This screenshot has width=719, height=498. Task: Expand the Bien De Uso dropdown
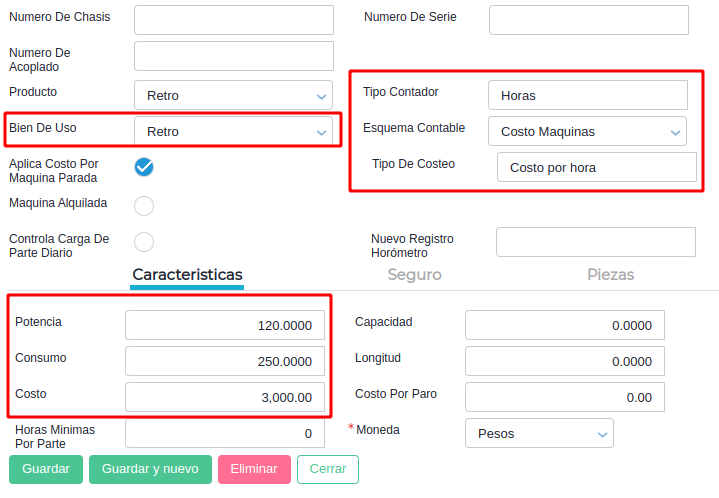tap(233, 132)
